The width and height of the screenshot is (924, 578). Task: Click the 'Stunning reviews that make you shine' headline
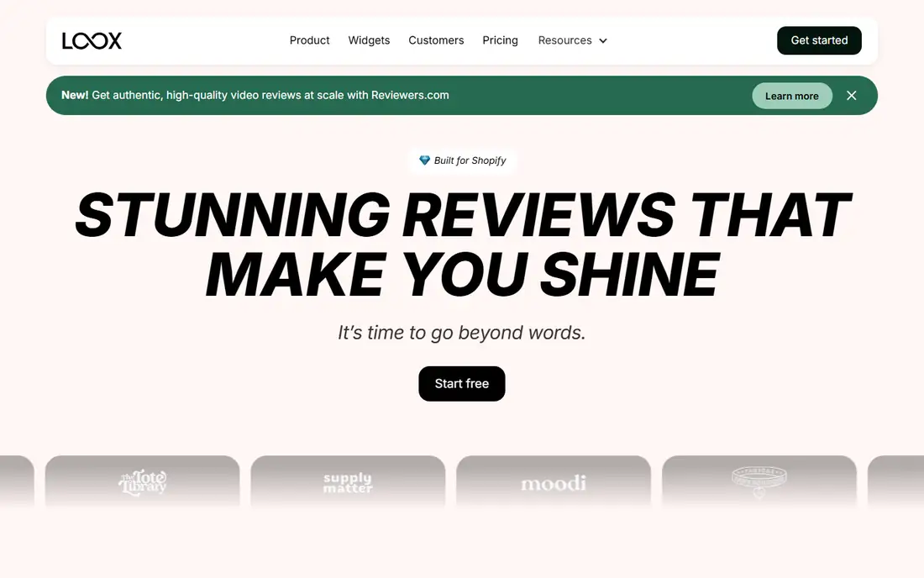point(462,244)
